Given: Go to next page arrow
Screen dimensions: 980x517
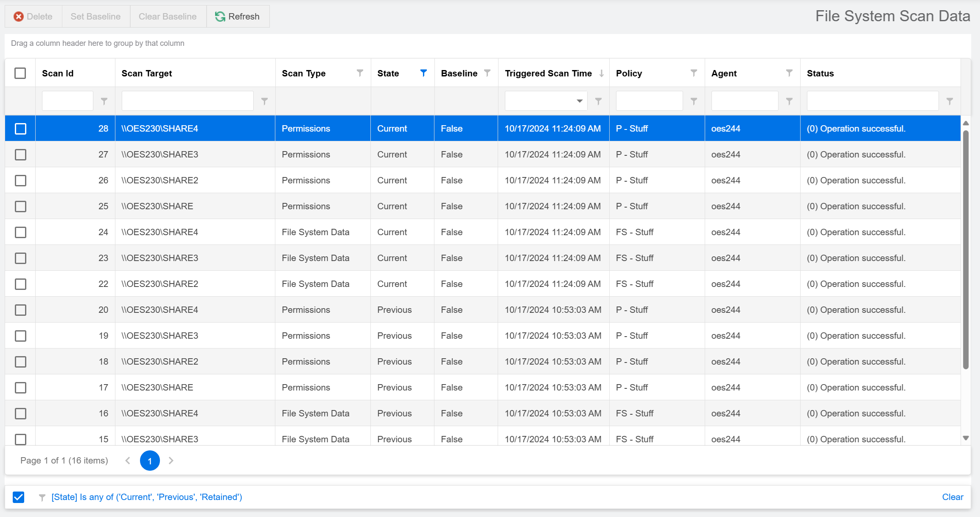Looking at the screenshot, I should click(x=171, y=461).
